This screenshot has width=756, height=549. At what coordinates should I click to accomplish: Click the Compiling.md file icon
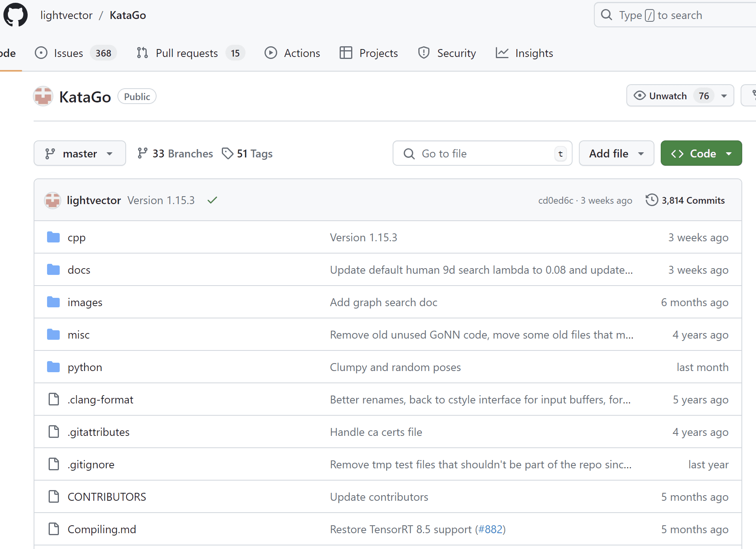[x=54, y=529]
